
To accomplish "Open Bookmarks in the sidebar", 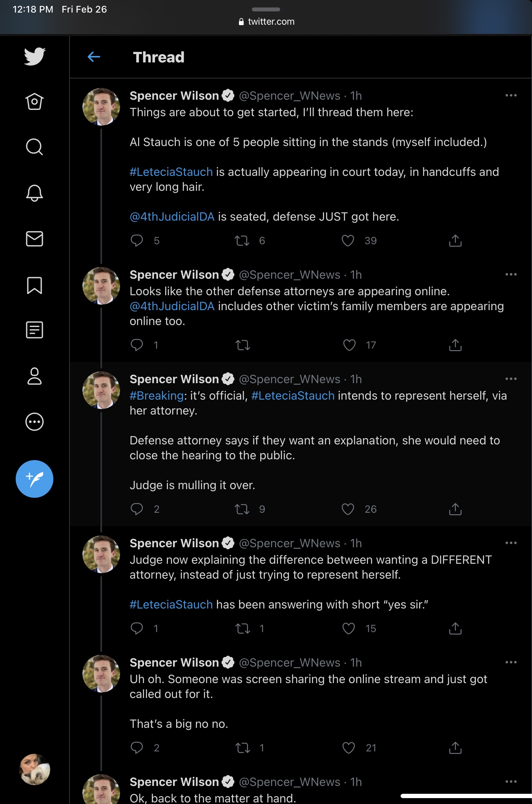I will [35, 285].
